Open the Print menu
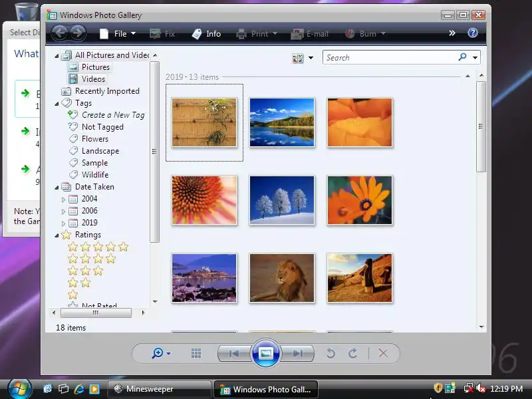The width and height of the screenshot is (532, 399). 257,34
